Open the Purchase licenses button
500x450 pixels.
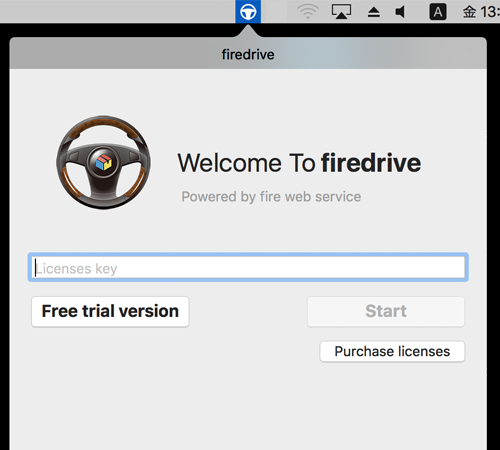[x=392, y=351]
